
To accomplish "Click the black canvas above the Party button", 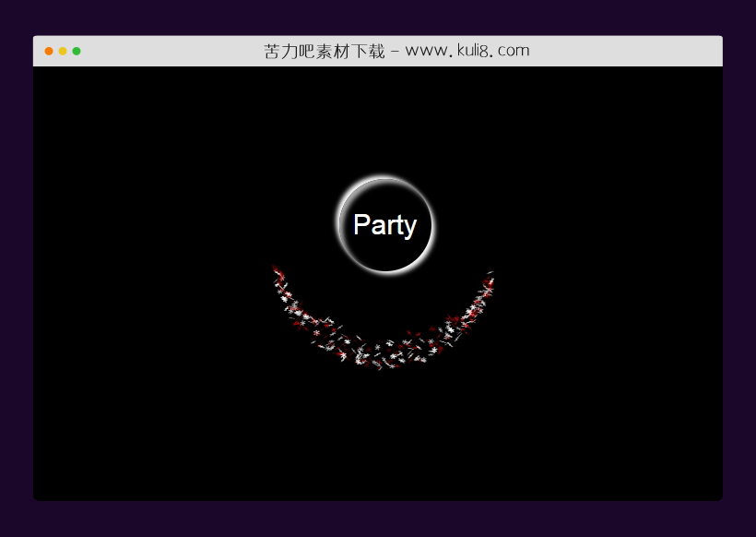I will point(385,120).
